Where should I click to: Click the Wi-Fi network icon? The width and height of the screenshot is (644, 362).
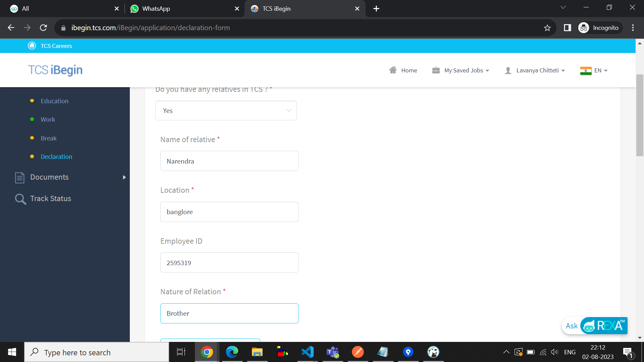[x=543, y=352]
